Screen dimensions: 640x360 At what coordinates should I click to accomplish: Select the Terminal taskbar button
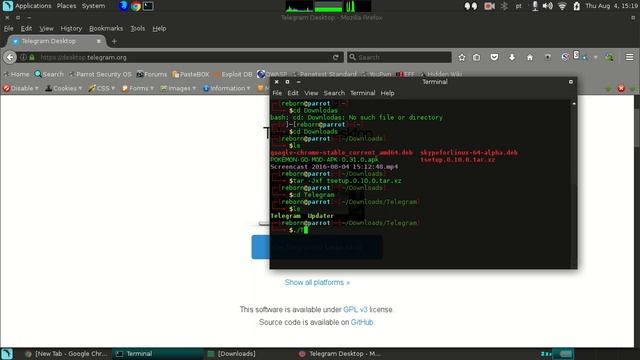click(x=158, y=354)
